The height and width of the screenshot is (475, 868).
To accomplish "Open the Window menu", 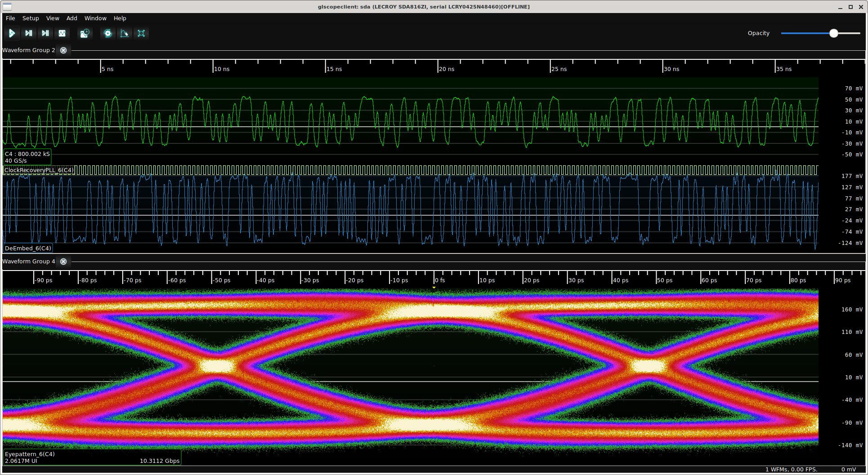I will click(95, 18).
